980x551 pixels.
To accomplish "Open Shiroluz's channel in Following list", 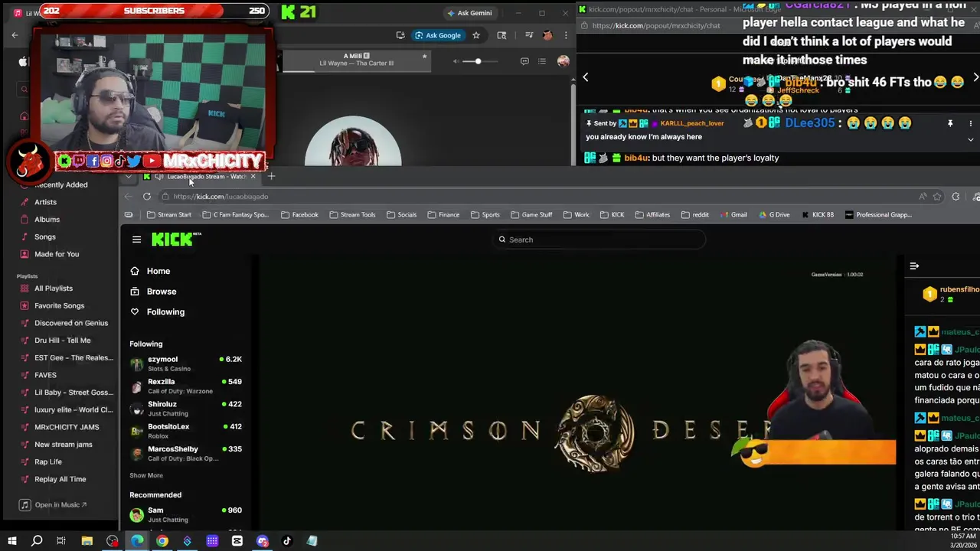I will tap(186, 408).
